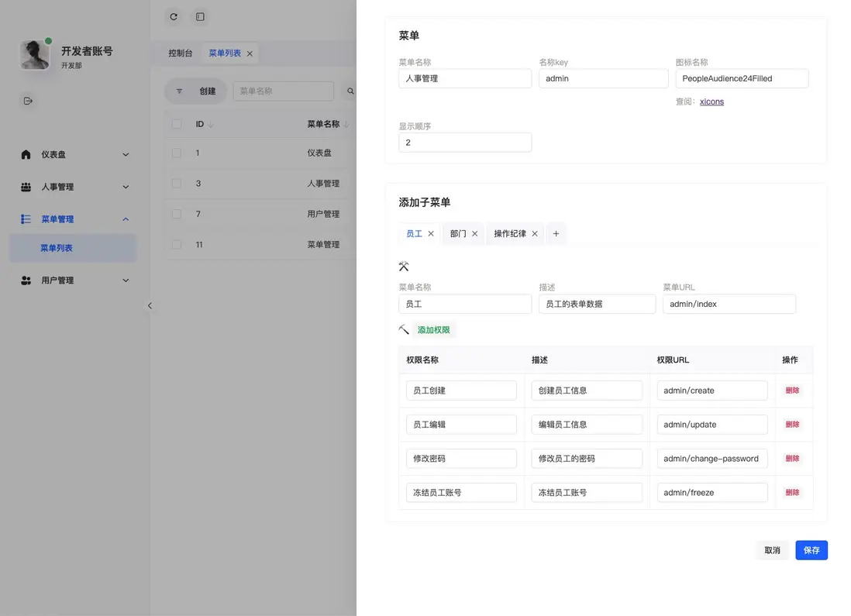Click the 用户管理 users icon in sidebar
Image resolution: width=851 pixels, height=616 pixels.
[26, 280]
